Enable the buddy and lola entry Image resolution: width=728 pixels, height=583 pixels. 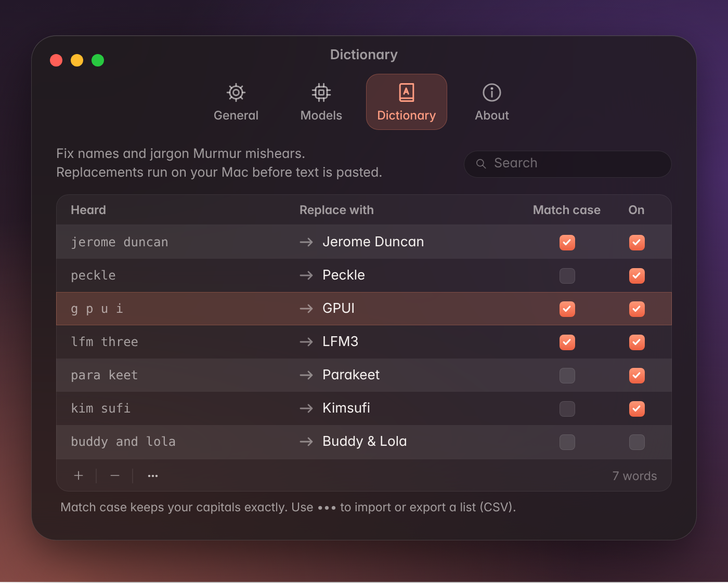(637, 442)
